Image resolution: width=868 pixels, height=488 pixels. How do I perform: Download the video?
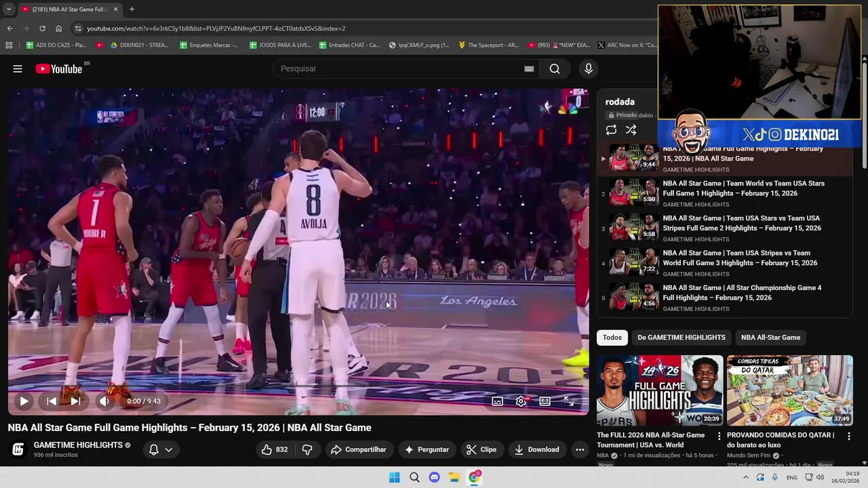[536, 449]
